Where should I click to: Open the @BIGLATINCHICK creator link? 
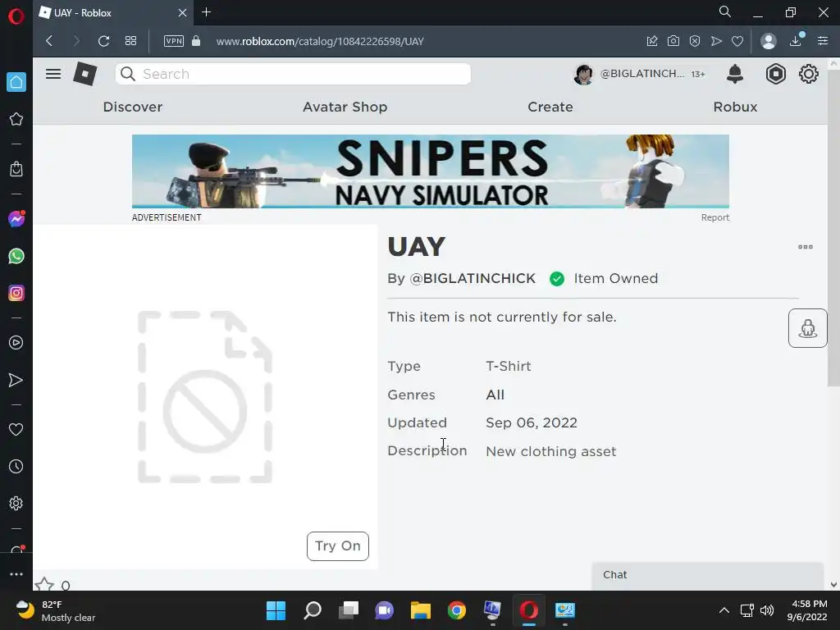[x=472, y=279]
